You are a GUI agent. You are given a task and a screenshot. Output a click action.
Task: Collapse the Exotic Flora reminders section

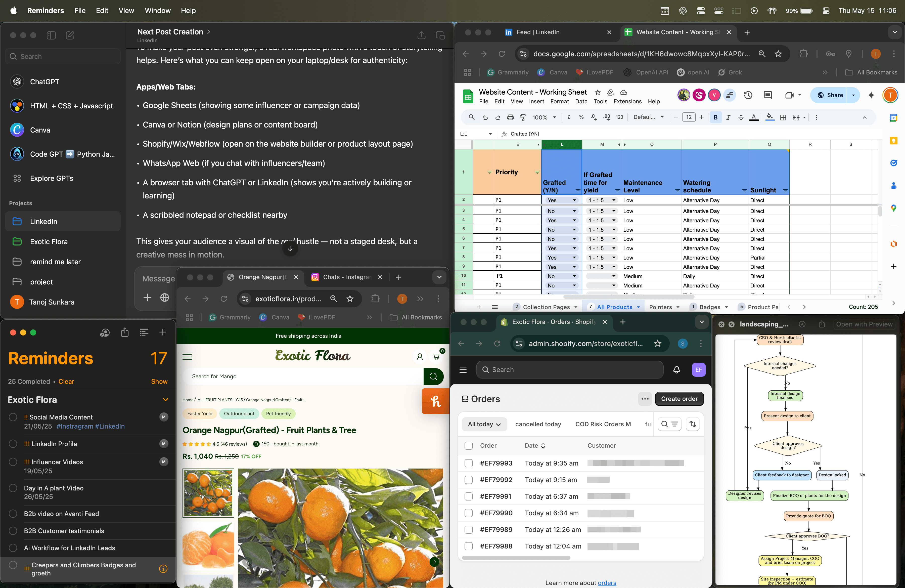coord(165,400)
